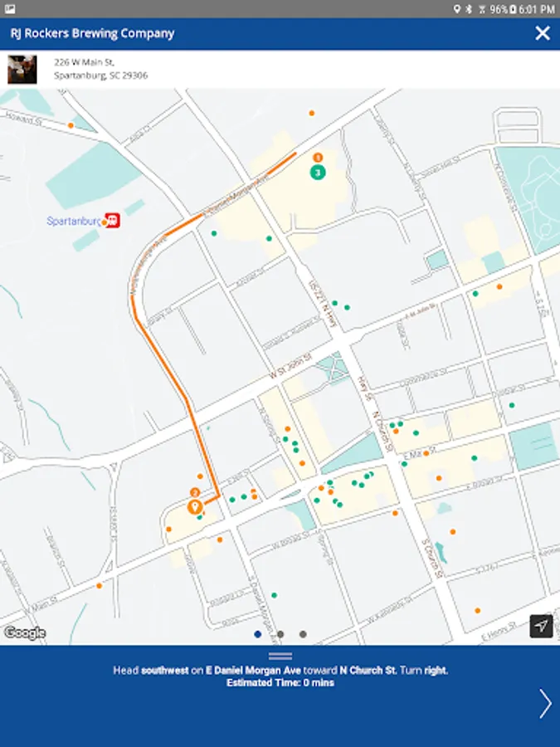The width and height of the screenshot is (560, 747).
Task: Tap the "W Main St" street label
Action: click(x=42, y=606)
